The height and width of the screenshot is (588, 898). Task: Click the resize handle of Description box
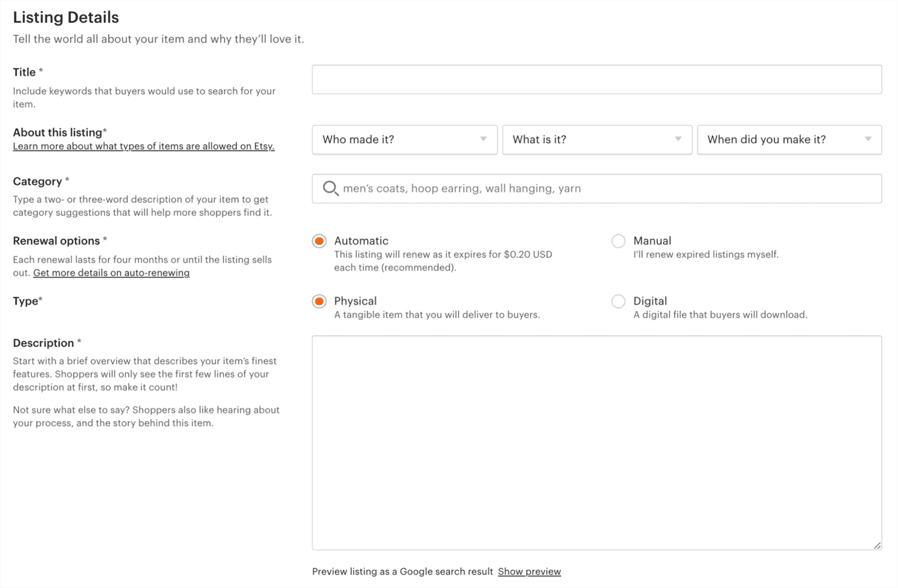(877, 545)
